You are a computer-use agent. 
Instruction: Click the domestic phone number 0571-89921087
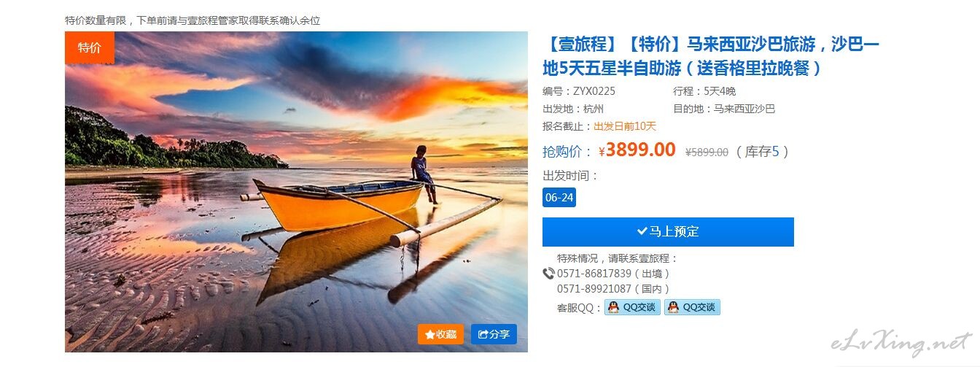point(594,289)
